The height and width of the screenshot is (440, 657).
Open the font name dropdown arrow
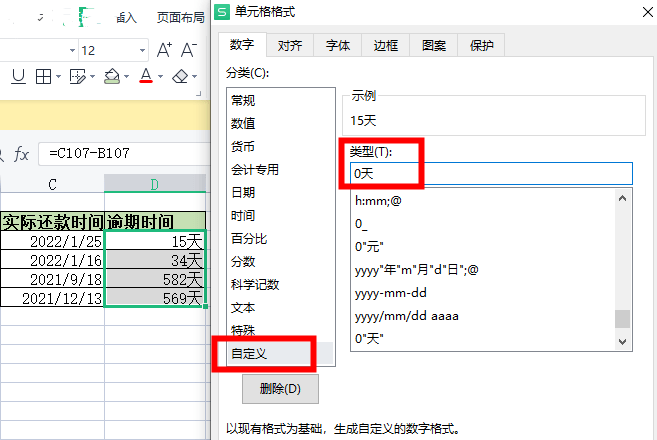(72, 51)
